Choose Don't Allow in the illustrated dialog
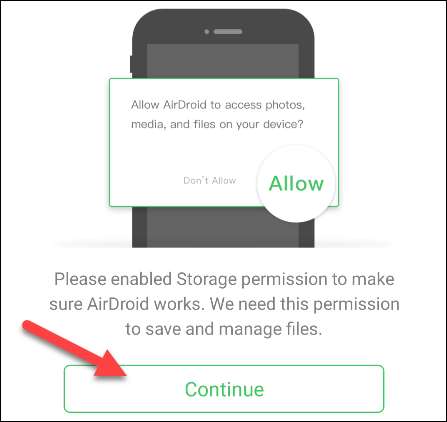Screen dimensions: 447x422 [210, 180]
